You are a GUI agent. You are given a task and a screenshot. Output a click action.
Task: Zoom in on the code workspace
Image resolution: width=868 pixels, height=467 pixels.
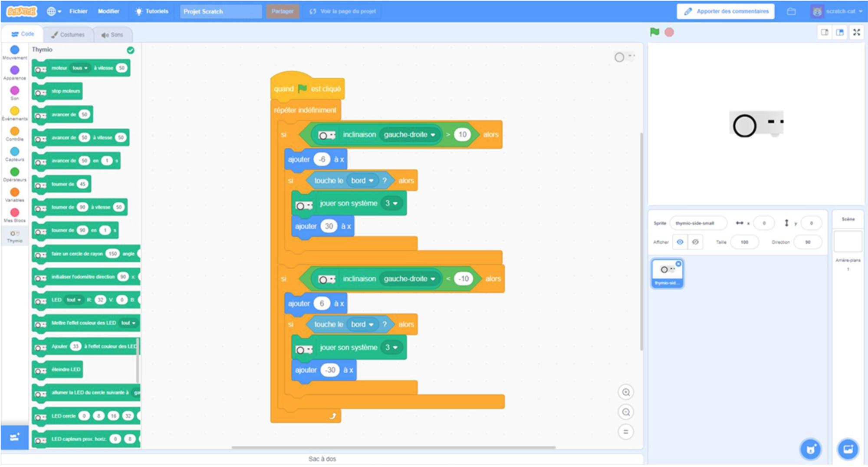[626, 392]
